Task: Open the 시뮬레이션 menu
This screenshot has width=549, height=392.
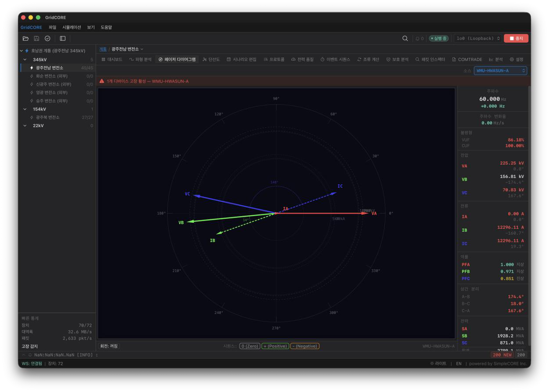Action: pos(72,27)
